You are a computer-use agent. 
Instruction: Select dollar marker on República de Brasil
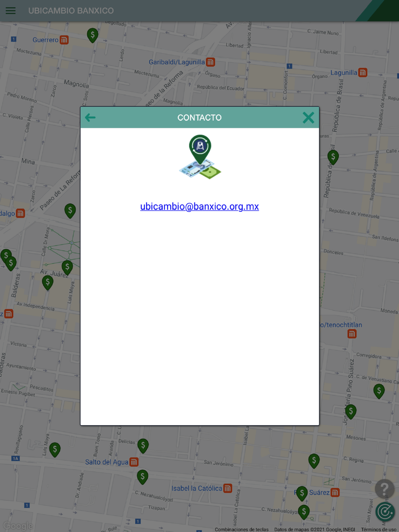tap(333, 157)
